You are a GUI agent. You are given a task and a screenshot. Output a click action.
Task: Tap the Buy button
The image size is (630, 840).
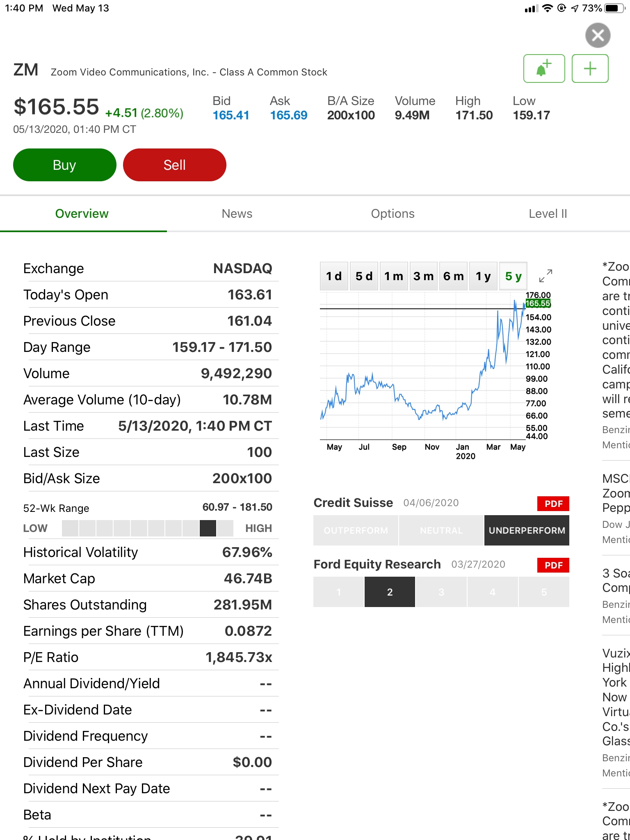(x=65, y=165)
